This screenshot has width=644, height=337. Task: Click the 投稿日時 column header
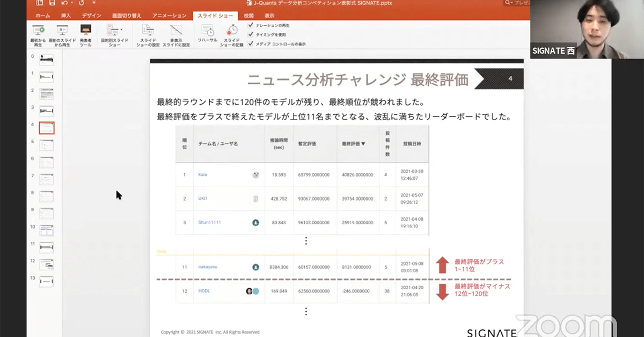[412, 144]
